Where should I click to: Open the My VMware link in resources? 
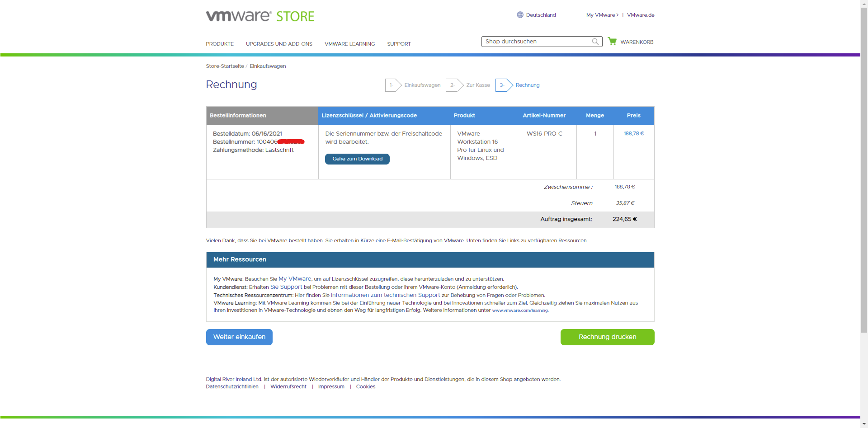(x=295, y=279)
